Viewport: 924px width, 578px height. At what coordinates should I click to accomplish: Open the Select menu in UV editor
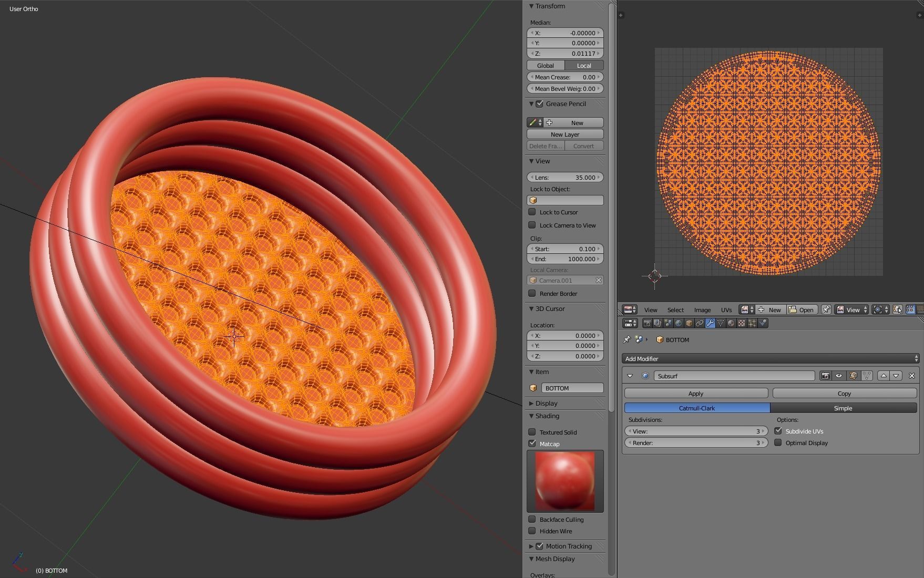tap(675, 309)
